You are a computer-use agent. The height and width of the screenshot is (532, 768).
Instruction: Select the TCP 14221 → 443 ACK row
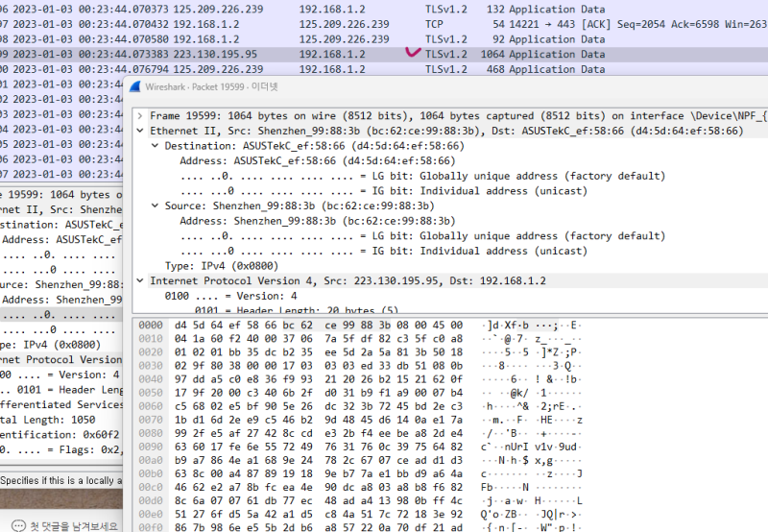pos(384,25)
